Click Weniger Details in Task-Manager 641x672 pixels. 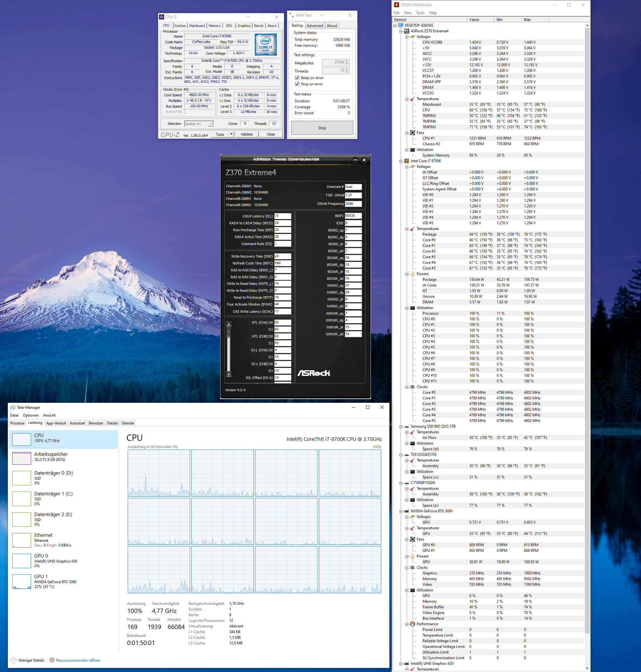(x=31, y=660)
